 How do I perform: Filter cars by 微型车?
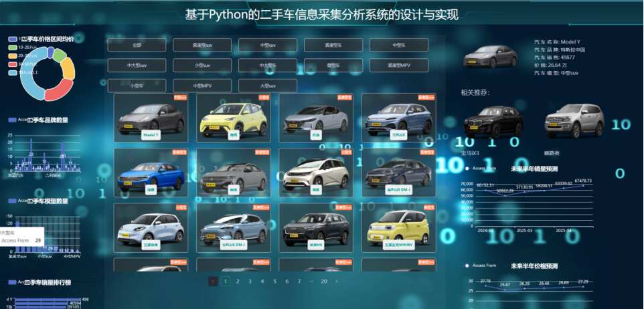(x=333, y=66)
